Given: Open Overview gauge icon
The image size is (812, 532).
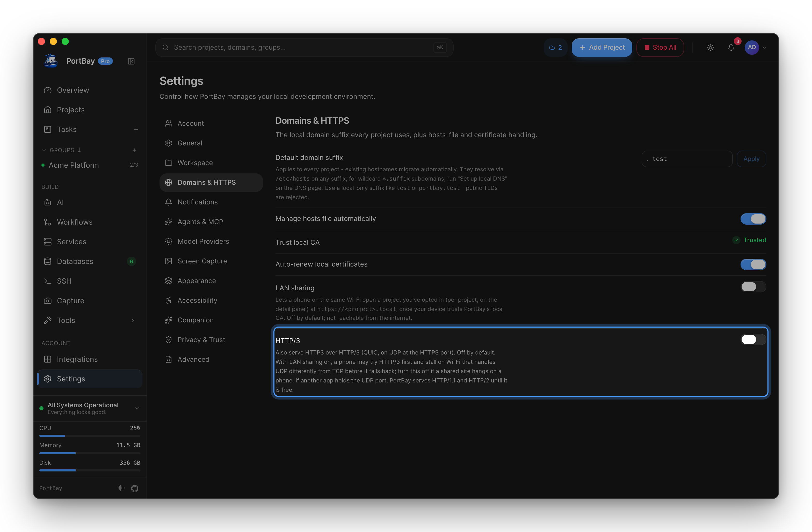Looking at the screenshot, I should tap(48, 90).
